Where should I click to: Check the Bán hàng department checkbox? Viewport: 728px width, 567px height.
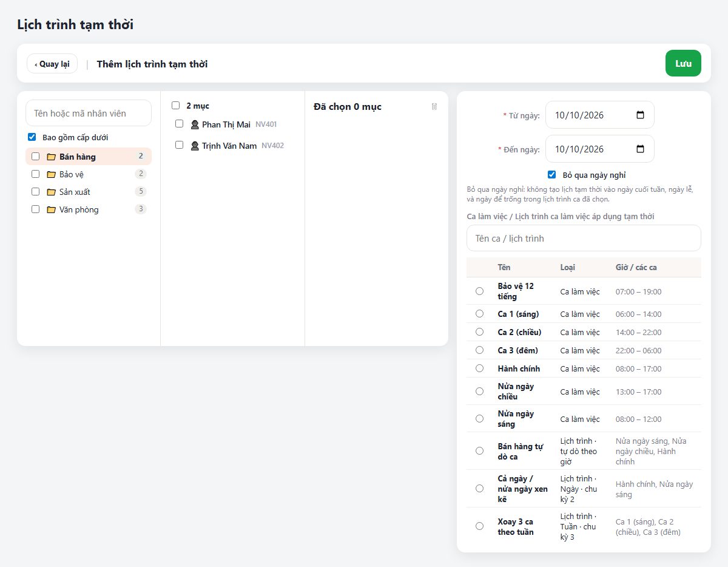pyautogui.click(x=36, y=156)
